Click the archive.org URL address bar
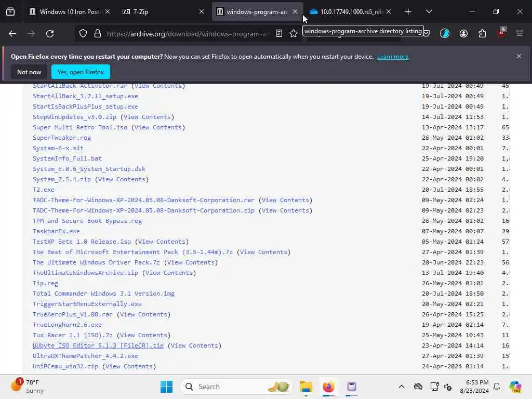Image resolution: width=532 pixels, height=399 pixels. point(188,34)
